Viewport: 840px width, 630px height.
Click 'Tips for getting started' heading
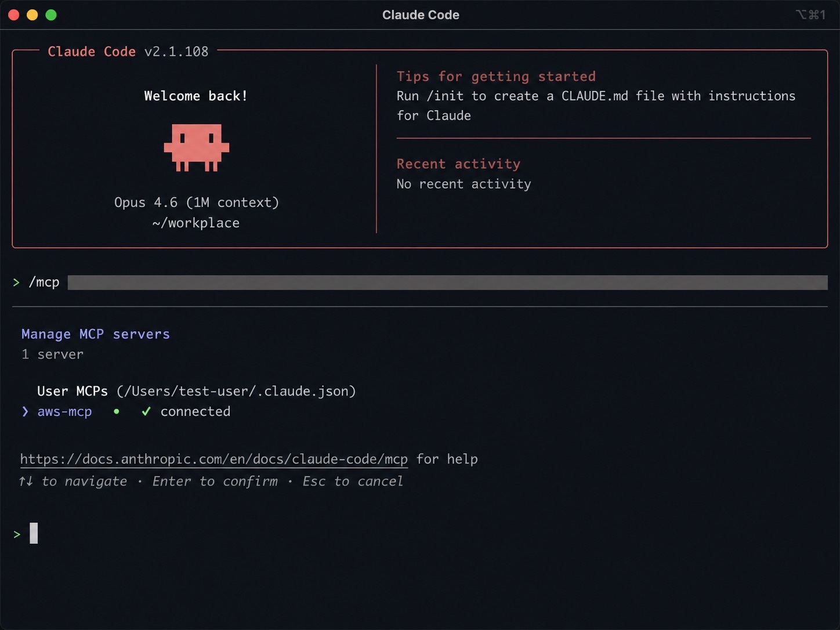point(496,77)
